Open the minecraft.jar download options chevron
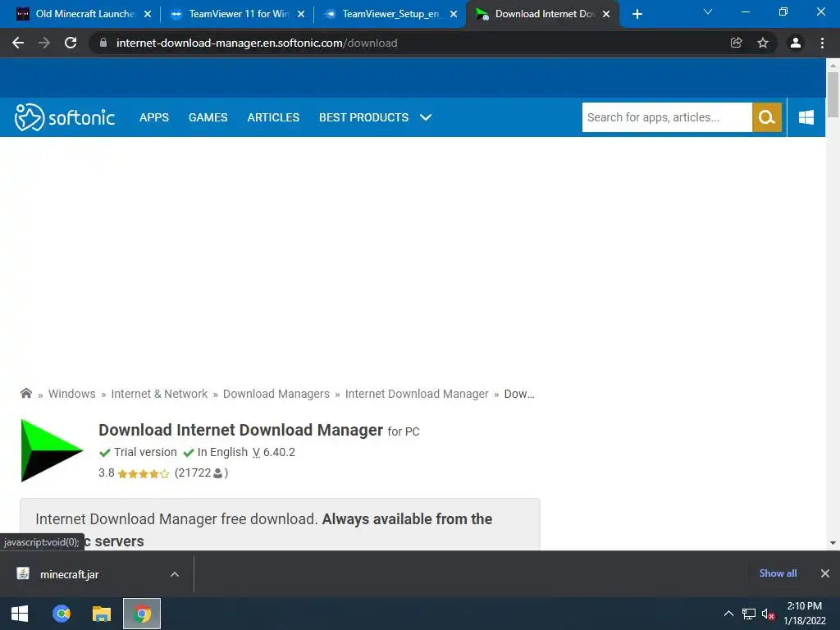This screenshot has width=840, height=630. pyautogui.click(x=175, y=573)
